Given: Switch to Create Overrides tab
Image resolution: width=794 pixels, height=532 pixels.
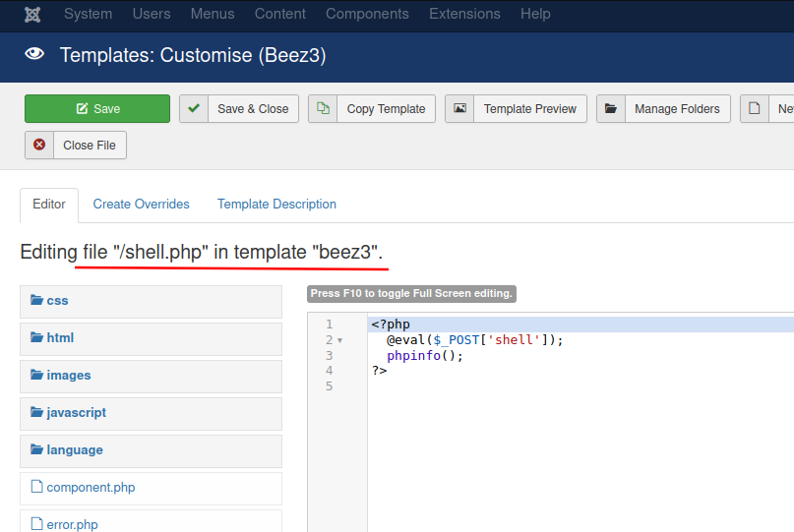Looking at the screenshot, I should 142,205.
